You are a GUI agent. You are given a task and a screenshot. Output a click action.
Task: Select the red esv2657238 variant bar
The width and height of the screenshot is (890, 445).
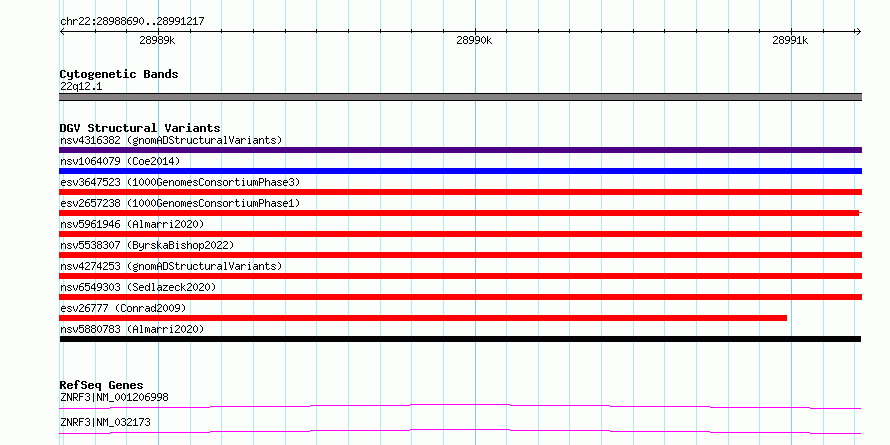pos(459,213)
